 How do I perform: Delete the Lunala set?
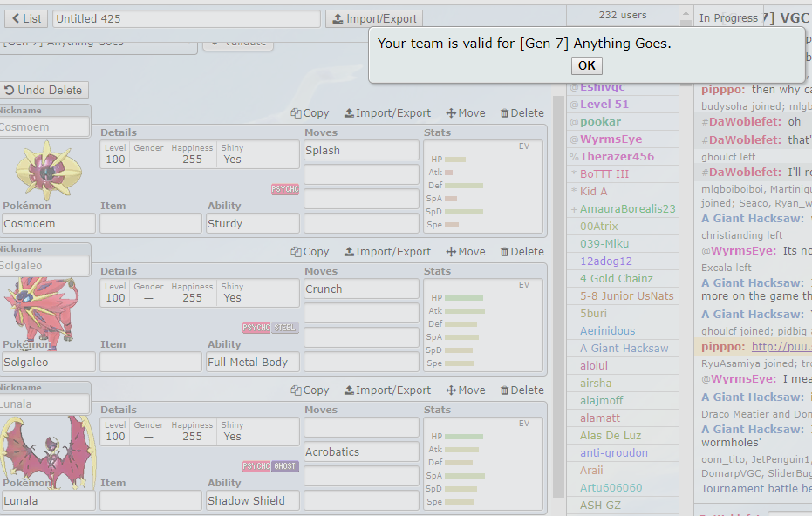[x=522, y=390]
